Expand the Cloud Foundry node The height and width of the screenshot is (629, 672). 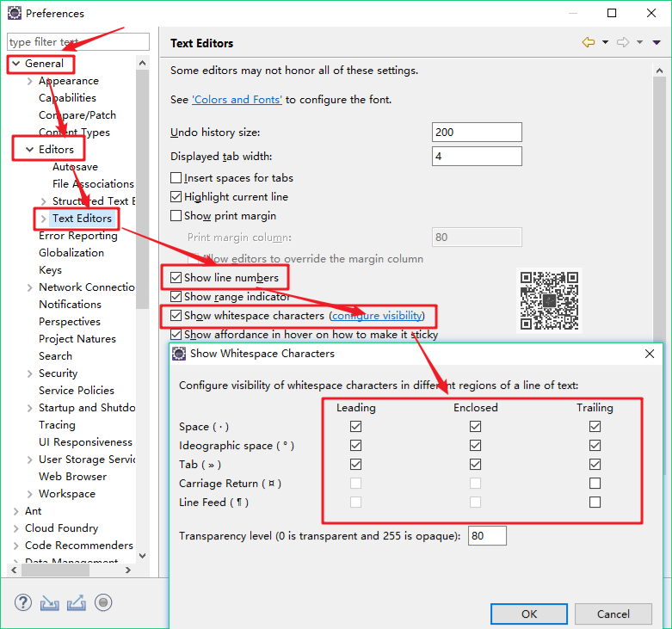15,528
